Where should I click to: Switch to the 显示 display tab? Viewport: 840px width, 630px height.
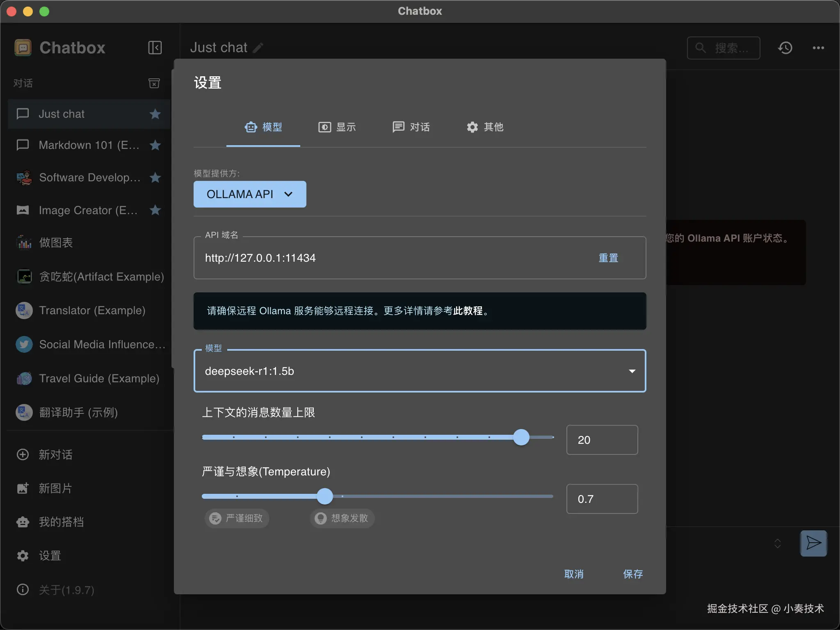(x=337, y=127)
